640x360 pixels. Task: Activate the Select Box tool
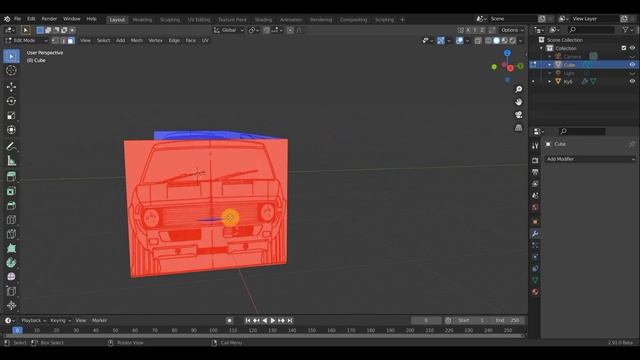click(x=11, y=56)
